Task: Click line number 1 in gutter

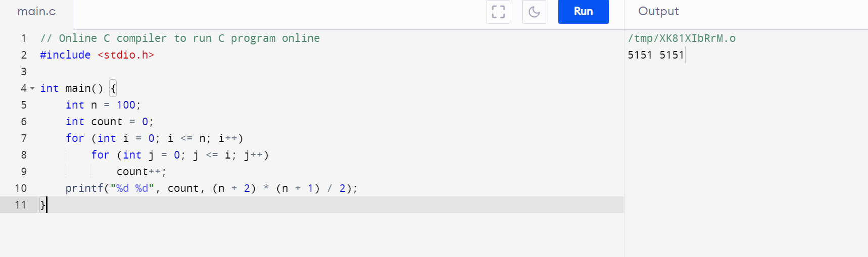Action: [x=23, y=38]
